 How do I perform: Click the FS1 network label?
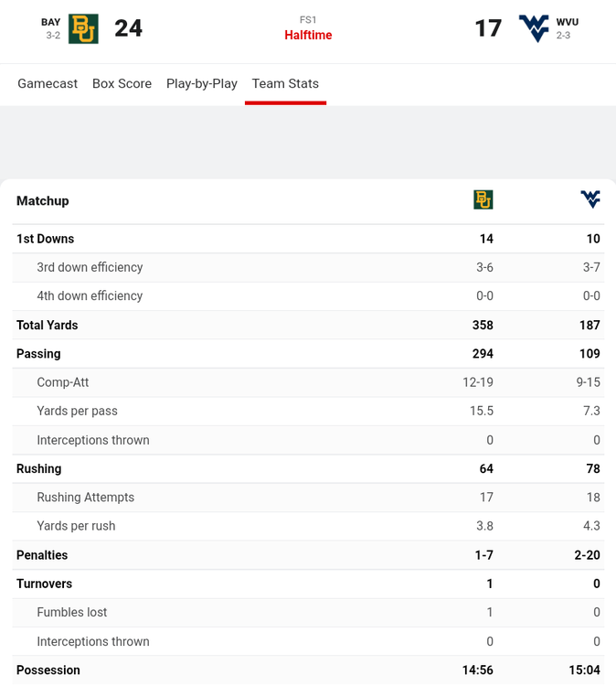(x=308, y=20)
